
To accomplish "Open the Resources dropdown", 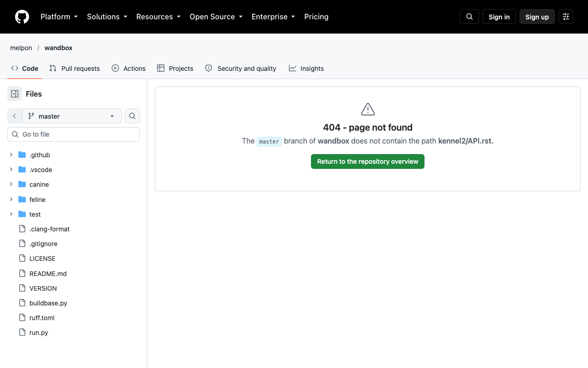I will [x=158, y=17].
